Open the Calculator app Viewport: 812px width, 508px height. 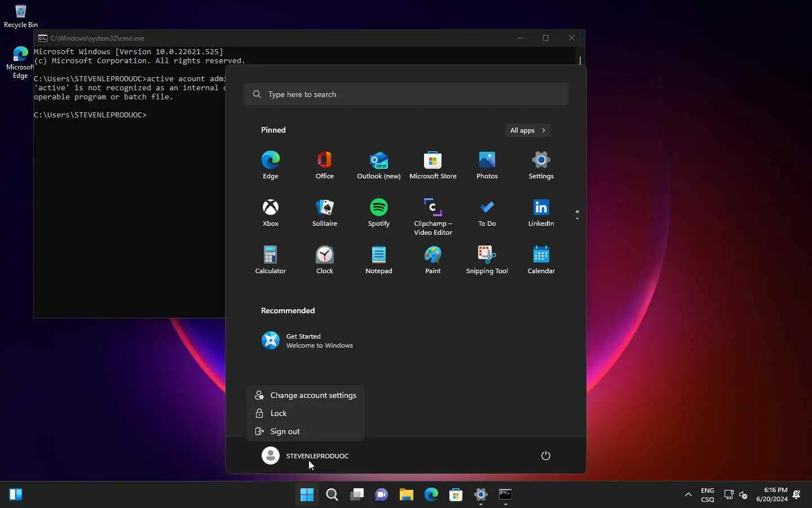coord(271,260)
